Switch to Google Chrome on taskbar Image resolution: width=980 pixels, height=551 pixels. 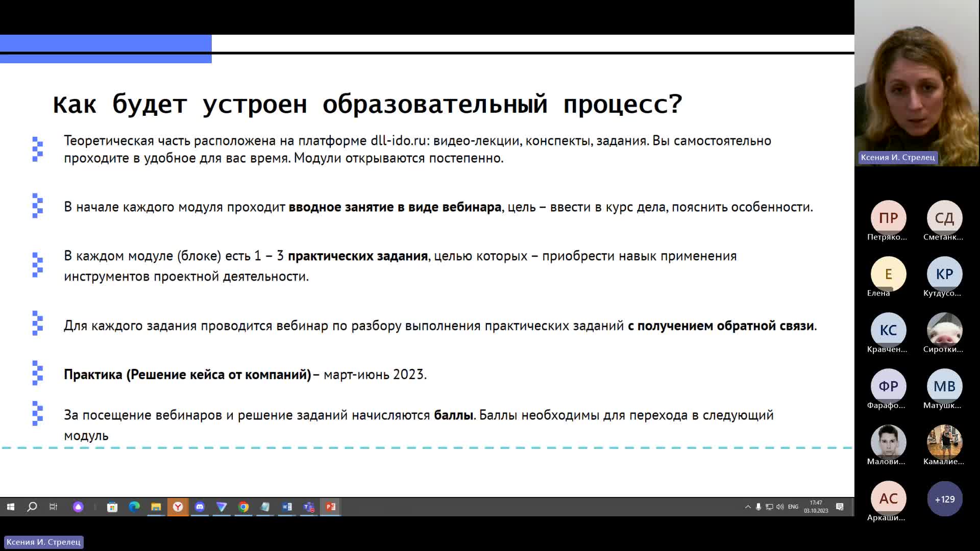pos(243,507)
